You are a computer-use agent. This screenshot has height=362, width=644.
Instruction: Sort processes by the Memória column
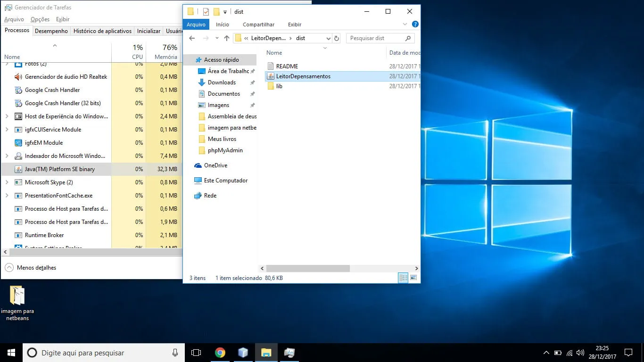point(165,57)
